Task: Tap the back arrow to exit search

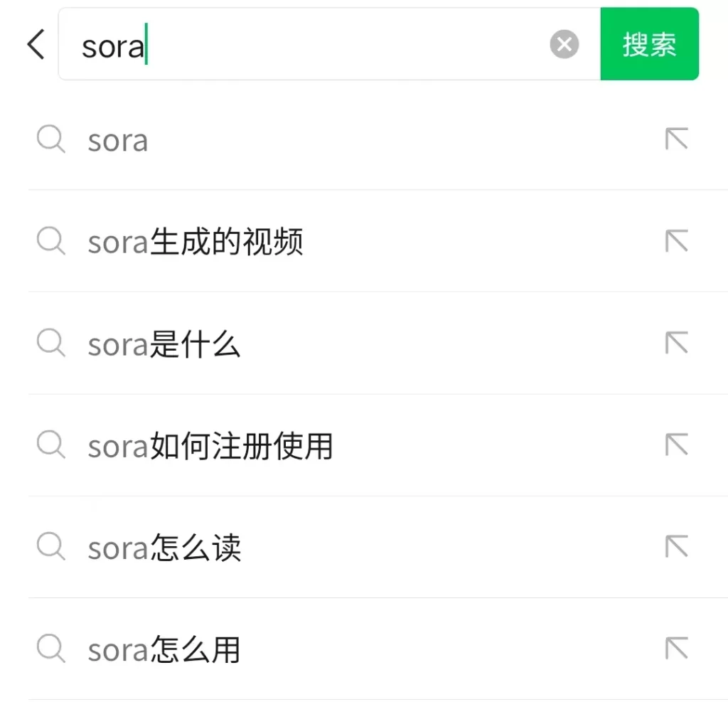Action: click(35, 44)
